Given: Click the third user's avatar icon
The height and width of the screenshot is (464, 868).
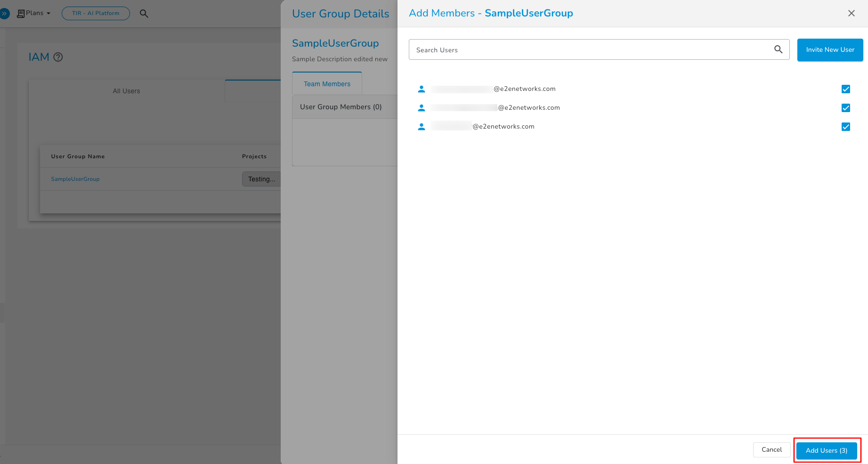Looking at the screenshot, I should pos(422,127).
